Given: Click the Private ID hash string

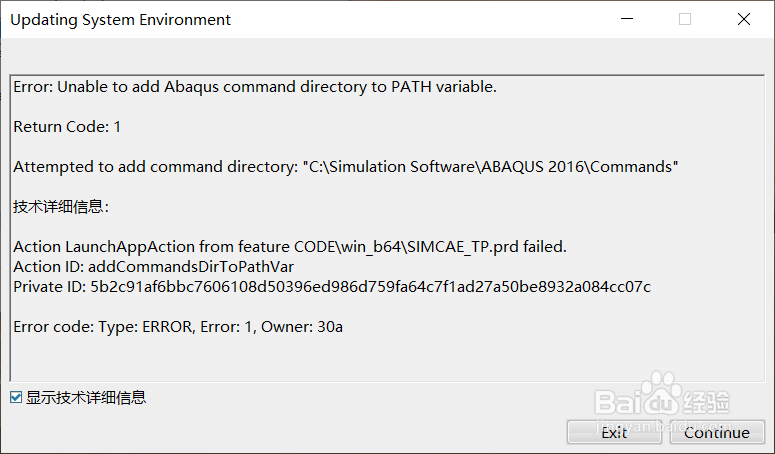Looking at the screenshot, I should 370,287.
